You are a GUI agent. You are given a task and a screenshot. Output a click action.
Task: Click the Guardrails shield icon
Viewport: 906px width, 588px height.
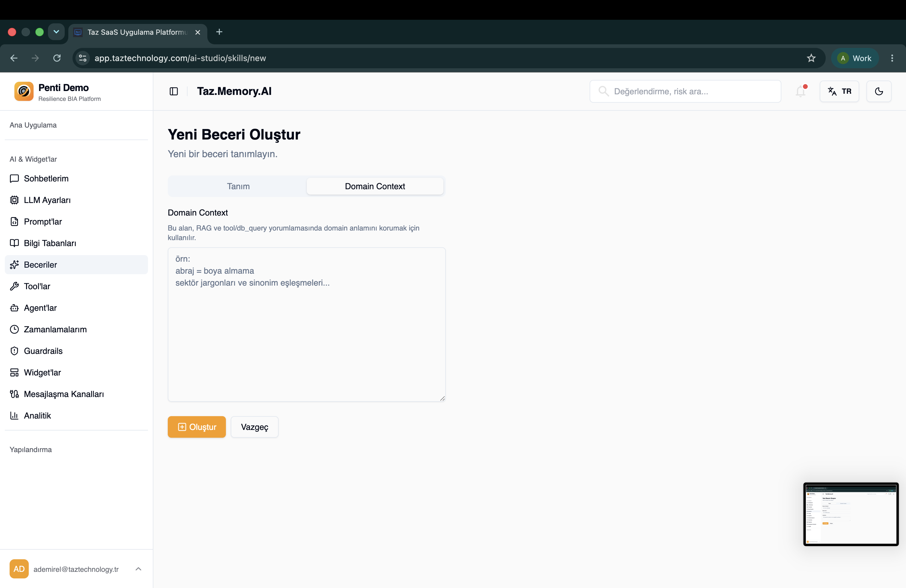14,351
